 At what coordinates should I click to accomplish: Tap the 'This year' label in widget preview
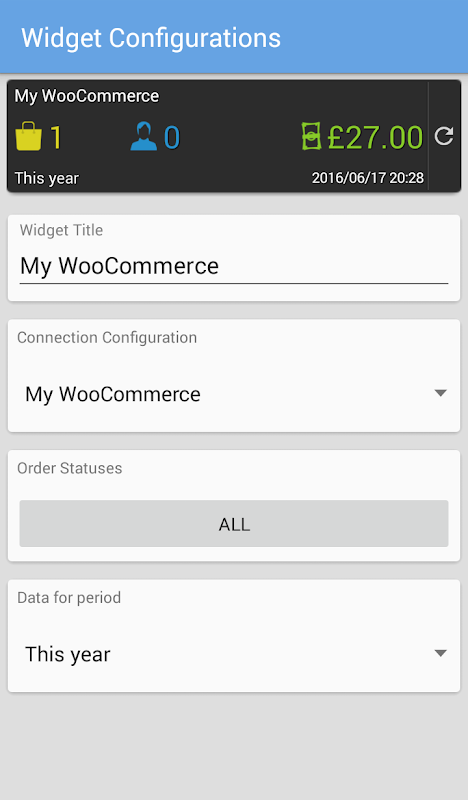point(46,178)
